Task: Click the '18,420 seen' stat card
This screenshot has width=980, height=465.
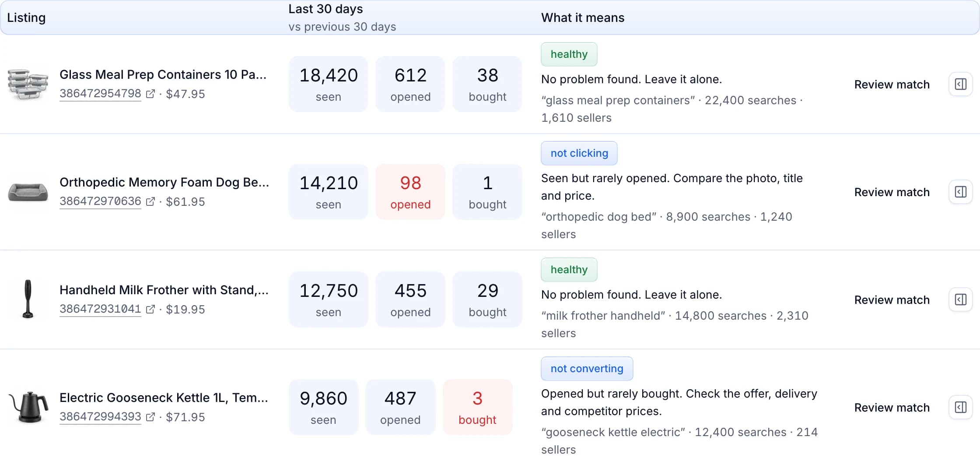Action: click(x=329, y=84)
